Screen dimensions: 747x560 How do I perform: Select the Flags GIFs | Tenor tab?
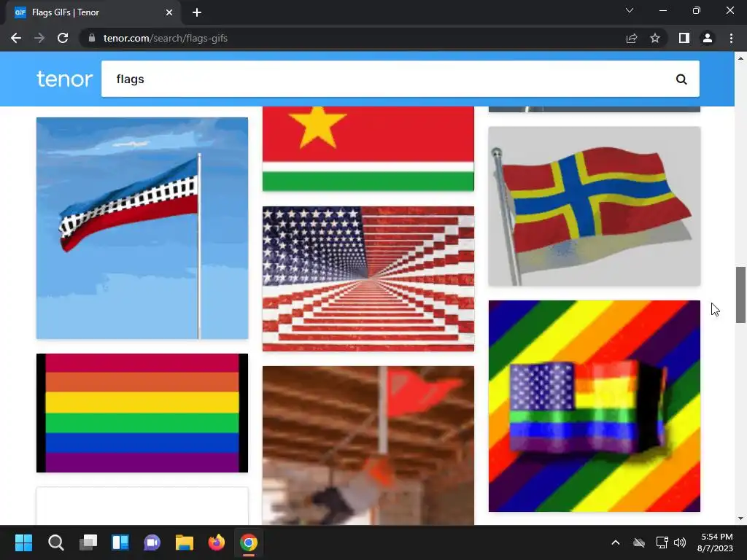(93, 12)
